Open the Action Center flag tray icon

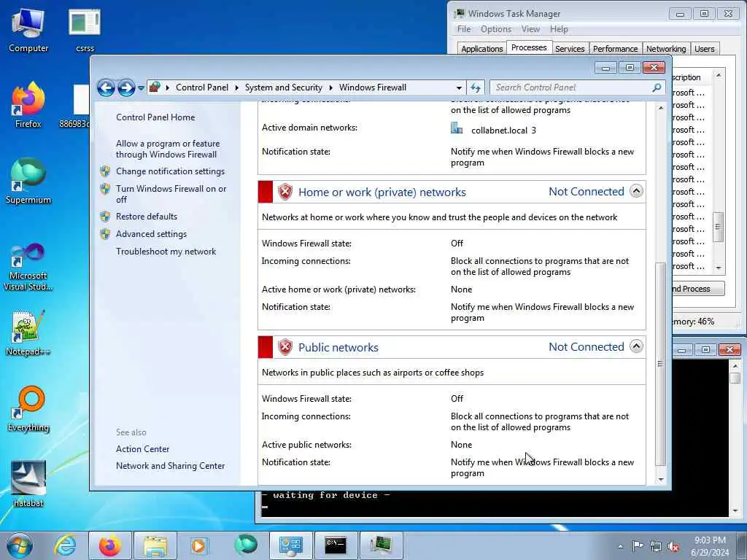[x=638, y=545]
